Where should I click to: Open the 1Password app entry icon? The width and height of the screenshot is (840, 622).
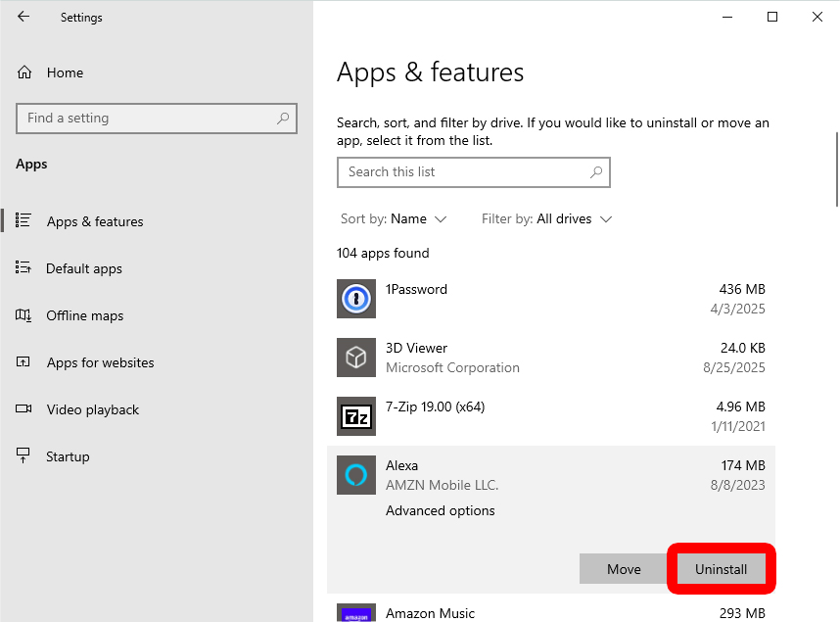point(355,299)
